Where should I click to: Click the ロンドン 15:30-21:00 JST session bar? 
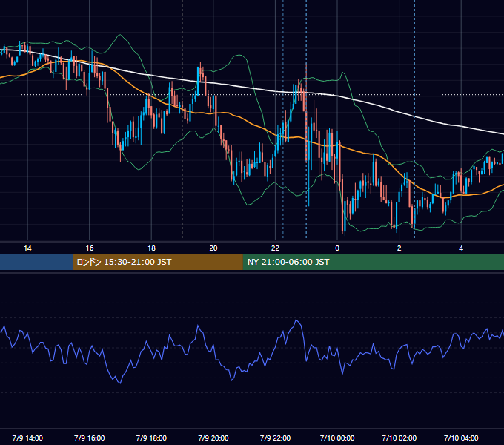[157, 262]
